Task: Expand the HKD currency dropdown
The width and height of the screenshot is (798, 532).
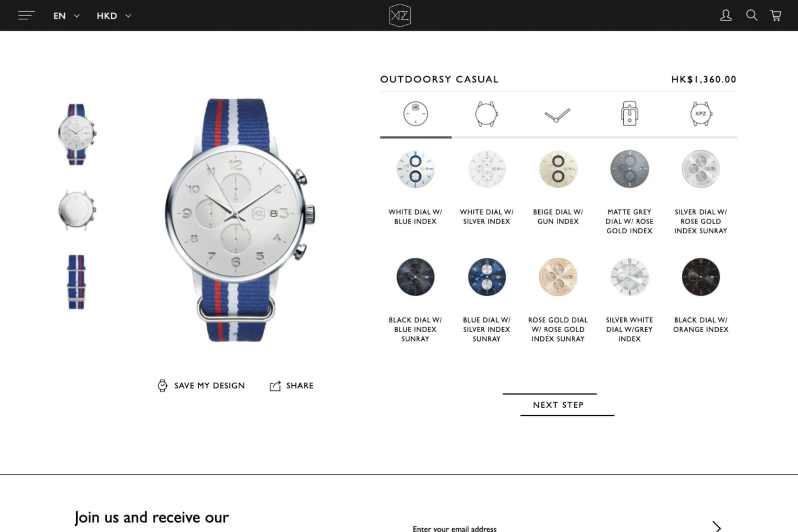Action: [114, 16]
